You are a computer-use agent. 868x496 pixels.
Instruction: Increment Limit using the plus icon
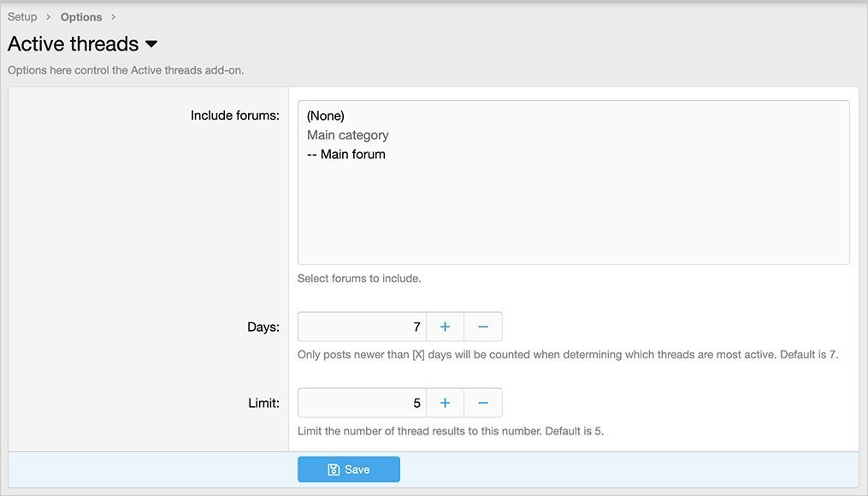(x=445, y=403)
